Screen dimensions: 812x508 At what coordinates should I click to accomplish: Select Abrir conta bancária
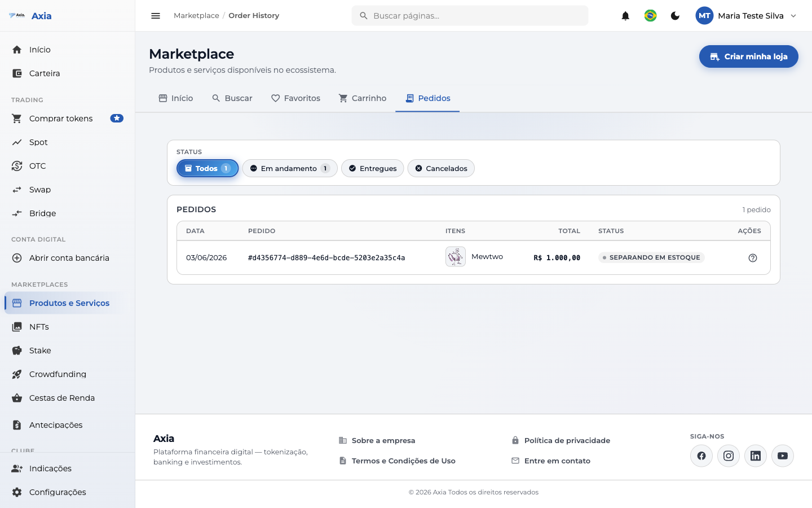[x=68, y=258]
